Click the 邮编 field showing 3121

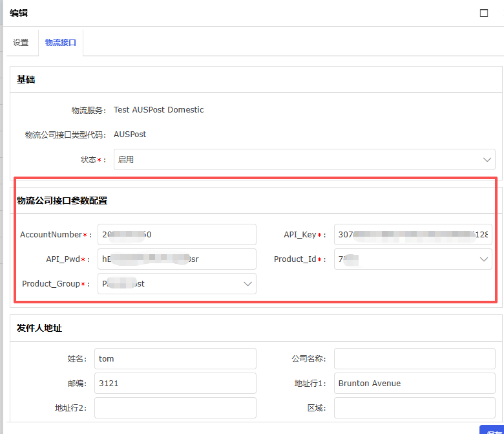click(x=175, y=384)
